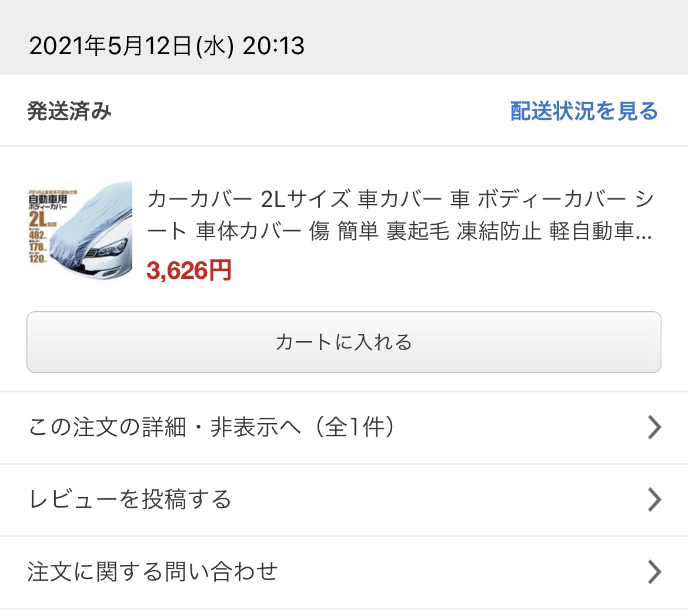Open title line 車体カバー 傷 簡単 裏起毛
The width and height of the screenshot is (688, 616).
322,231
